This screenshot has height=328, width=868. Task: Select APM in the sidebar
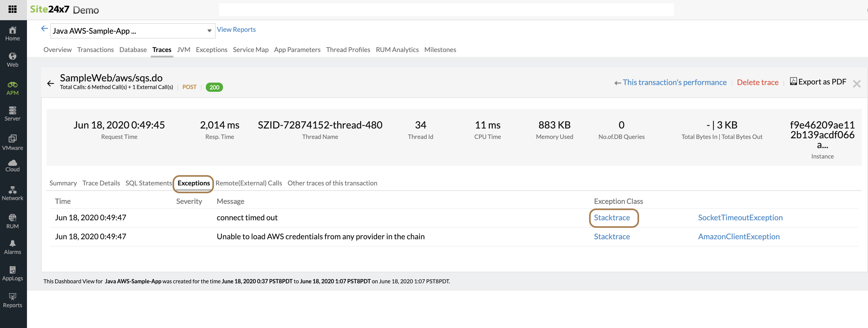(x=13, y=88)
